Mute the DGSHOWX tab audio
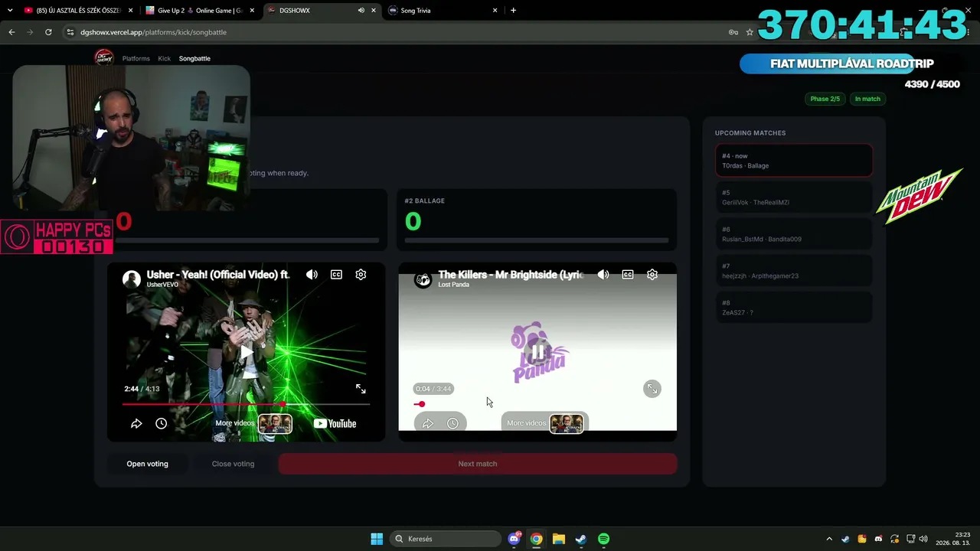Viewport: 980px width, 551px height. 361,11
